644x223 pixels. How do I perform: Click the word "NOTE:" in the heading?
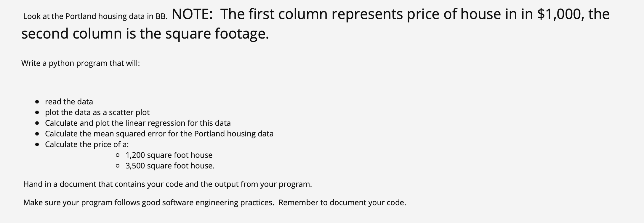[192, 14]
